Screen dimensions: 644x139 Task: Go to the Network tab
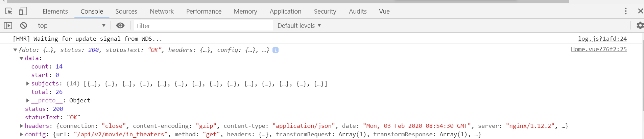coord(162,11)
